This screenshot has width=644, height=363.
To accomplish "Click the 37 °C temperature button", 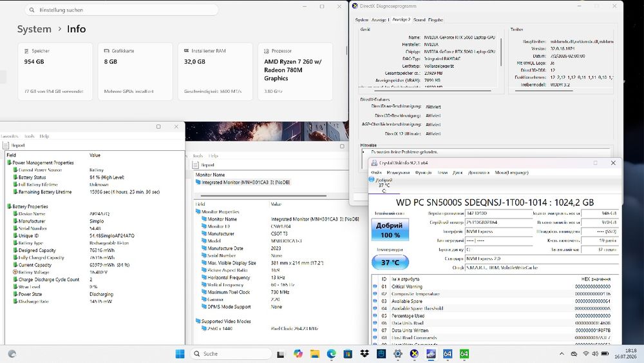I will pyautogui.click(x=390, y=262).
